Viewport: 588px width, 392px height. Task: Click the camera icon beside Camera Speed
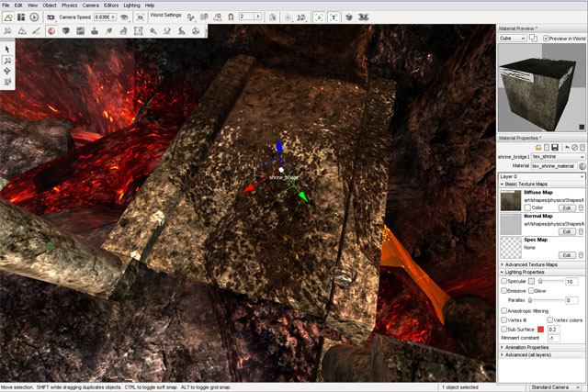pyautogui.click(x=51, y=17)
